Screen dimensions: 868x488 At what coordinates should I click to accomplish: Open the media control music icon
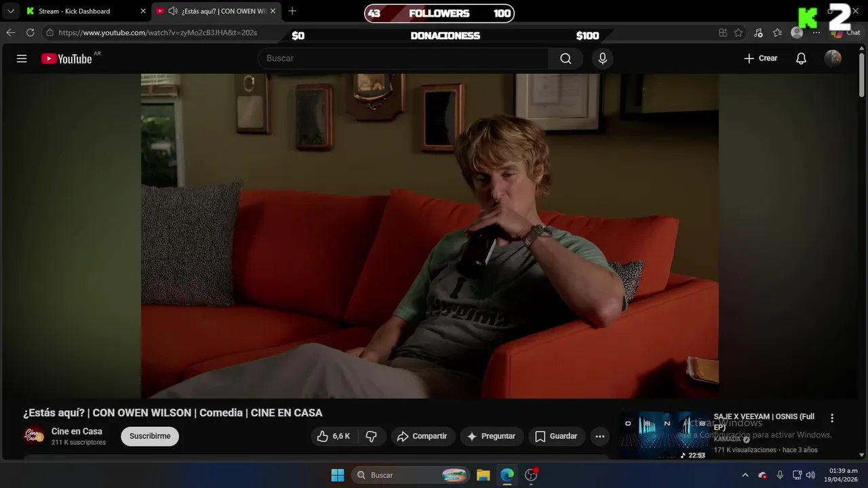[758, 33]
